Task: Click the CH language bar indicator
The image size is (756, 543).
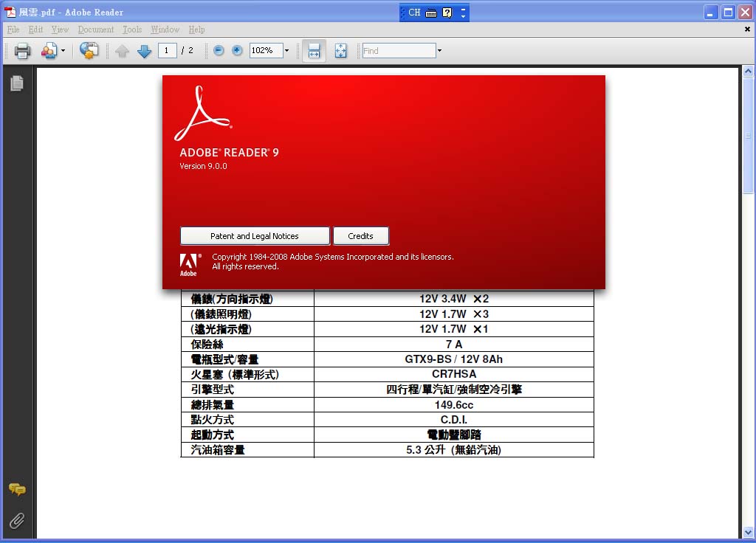Action: click(x=414, y=13)
